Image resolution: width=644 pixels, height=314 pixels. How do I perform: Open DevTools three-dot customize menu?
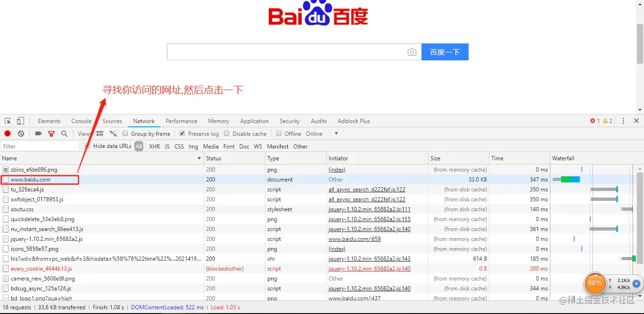[x=623, y=121]
